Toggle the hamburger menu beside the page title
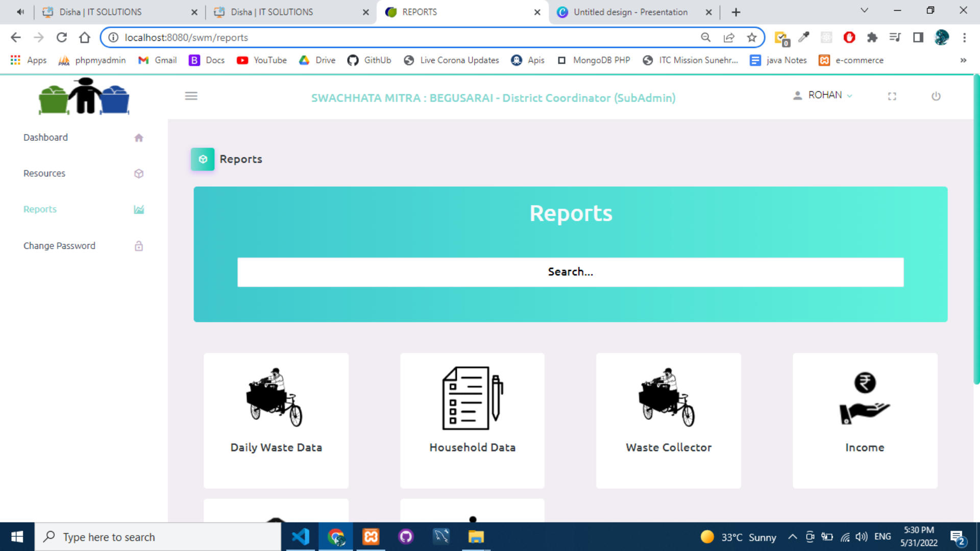 191,95
